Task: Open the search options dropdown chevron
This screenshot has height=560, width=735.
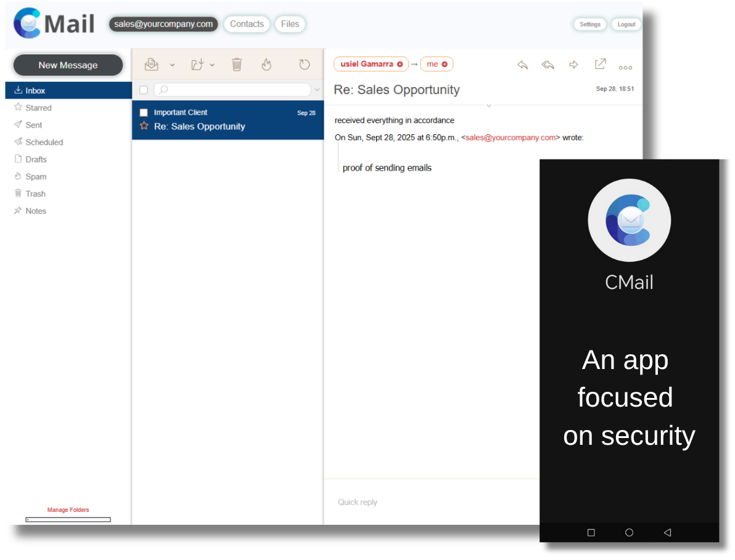Action: pos(317,89)
